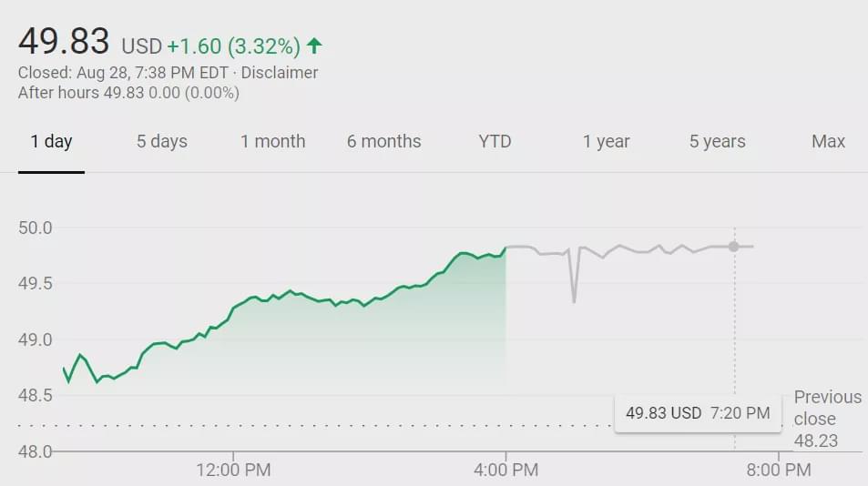Screen dimensions: 868x486
Task: Click the +1.60 (3.32%) price change
Action: [233, 46]
